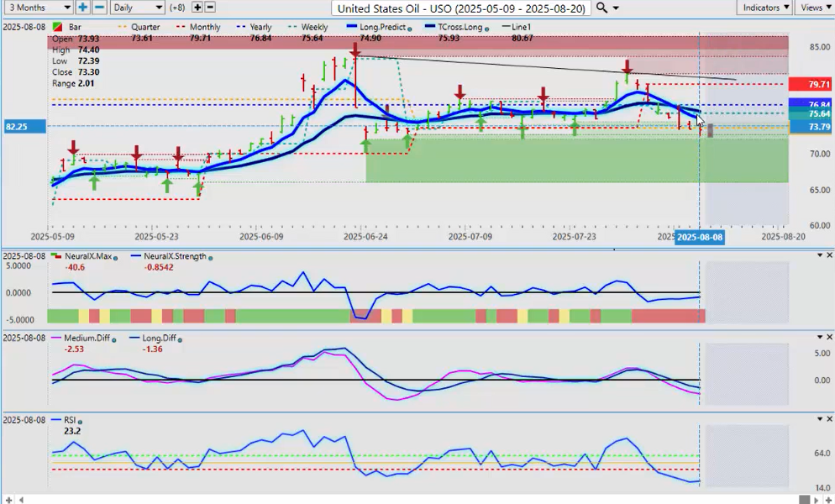Click the plus button next to the (+8) label

(x=197, y=8)
